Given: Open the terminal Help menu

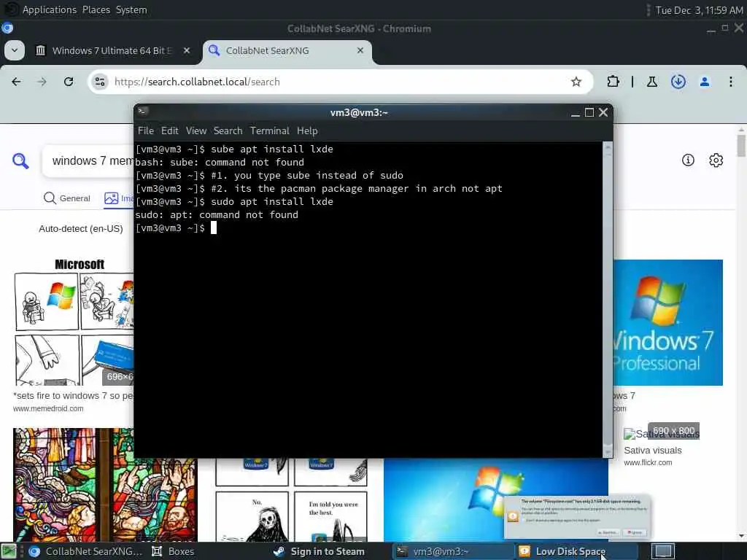Looking at the screenshot, I should (x=307, y=131).
